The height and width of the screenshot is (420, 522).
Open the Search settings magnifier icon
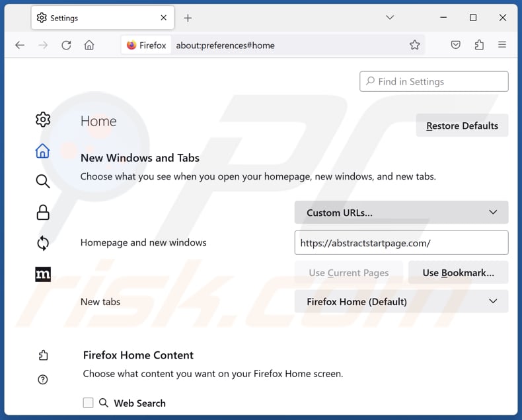pos(43,182)
